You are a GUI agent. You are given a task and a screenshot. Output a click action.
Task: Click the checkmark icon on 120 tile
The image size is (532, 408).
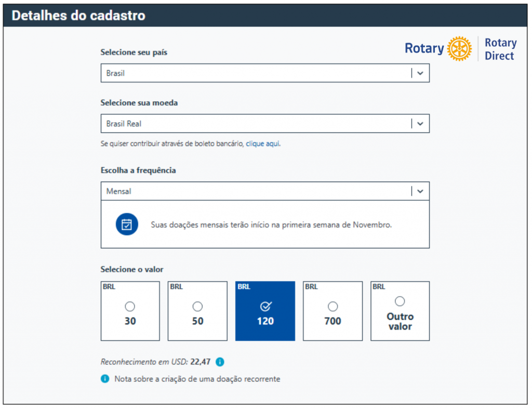click(265, 307)
